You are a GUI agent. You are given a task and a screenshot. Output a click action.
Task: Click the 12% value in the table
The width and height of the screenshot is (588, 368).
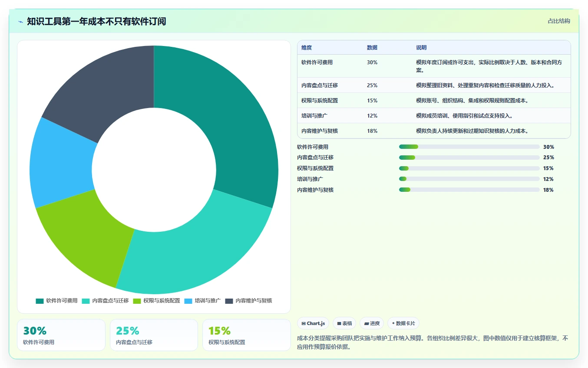(x=372, y=116)
